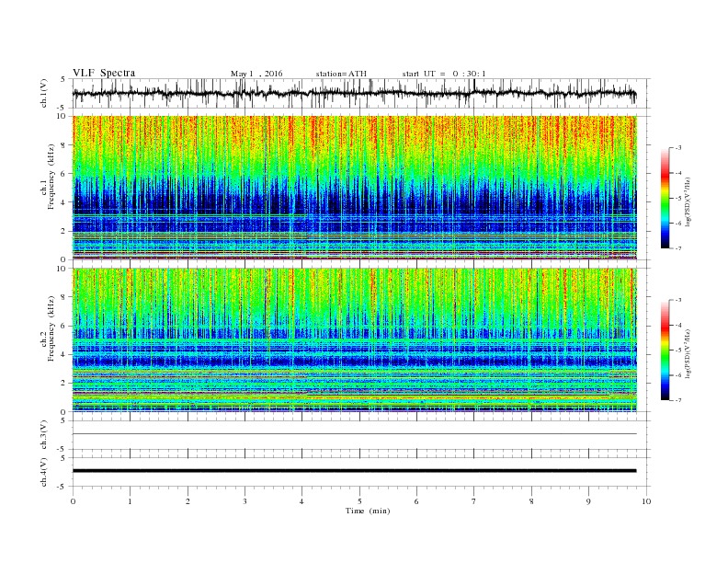Click the ch.1 waveform trace panel
The image size is (728, 563).
361,93
